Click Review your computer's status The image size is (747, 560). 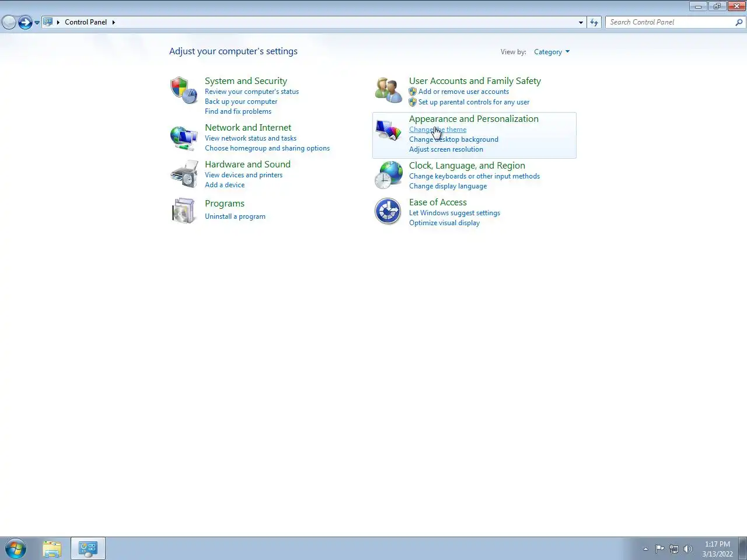point(252,92)
